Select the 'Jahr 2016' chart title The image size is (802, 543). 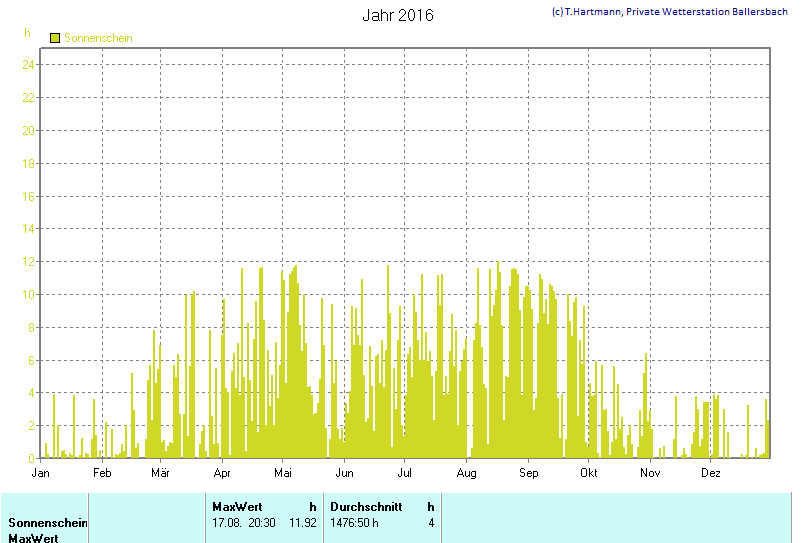397,16
